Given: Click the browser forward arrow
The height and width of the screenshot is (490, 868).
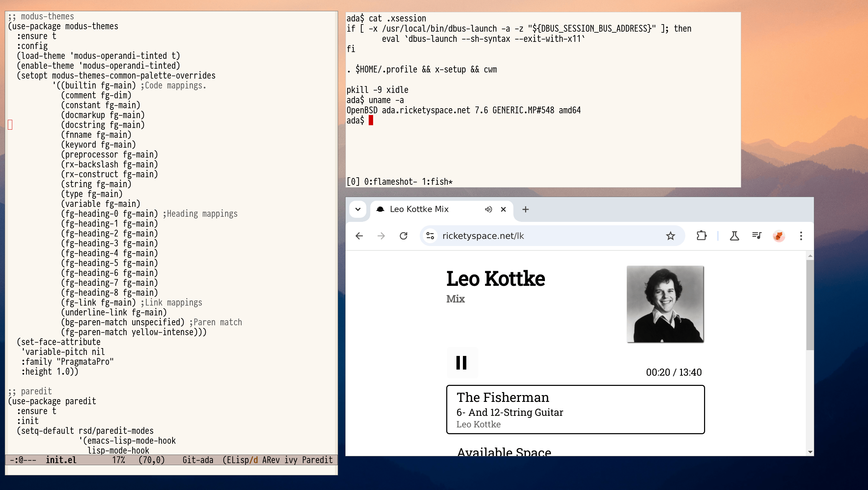Looking at the screenshot, I should pyautogui.click(x=381, y=236).
